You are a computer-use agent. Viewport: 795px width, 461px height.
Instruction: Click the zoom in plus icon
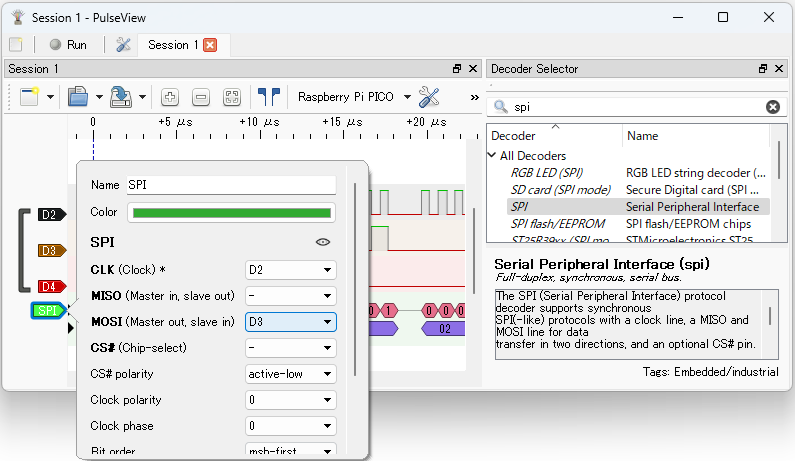[170, 97]
